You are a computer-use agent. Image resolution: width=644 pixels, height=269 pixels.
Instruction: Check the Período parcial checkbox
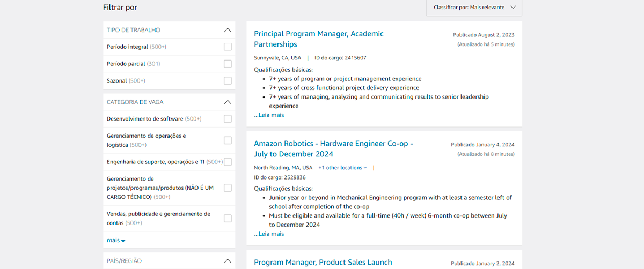coord(228,64)
